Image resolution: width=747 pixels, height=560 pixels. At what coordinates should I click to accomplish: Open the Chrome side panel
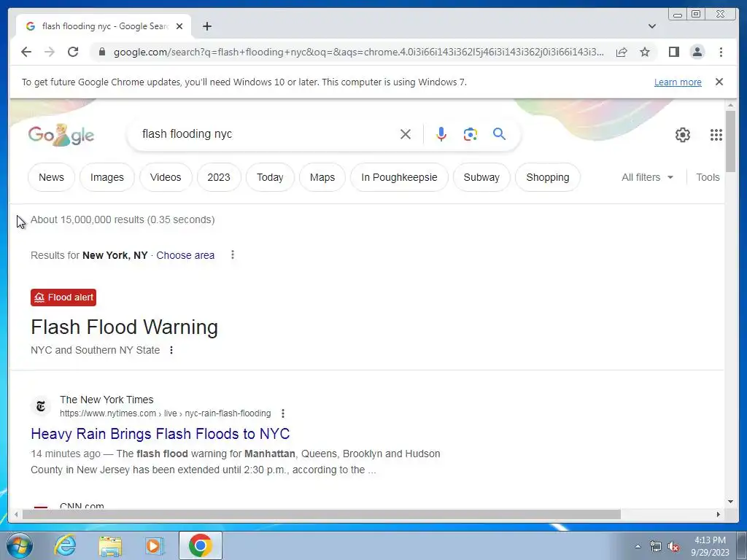(673, 52)
